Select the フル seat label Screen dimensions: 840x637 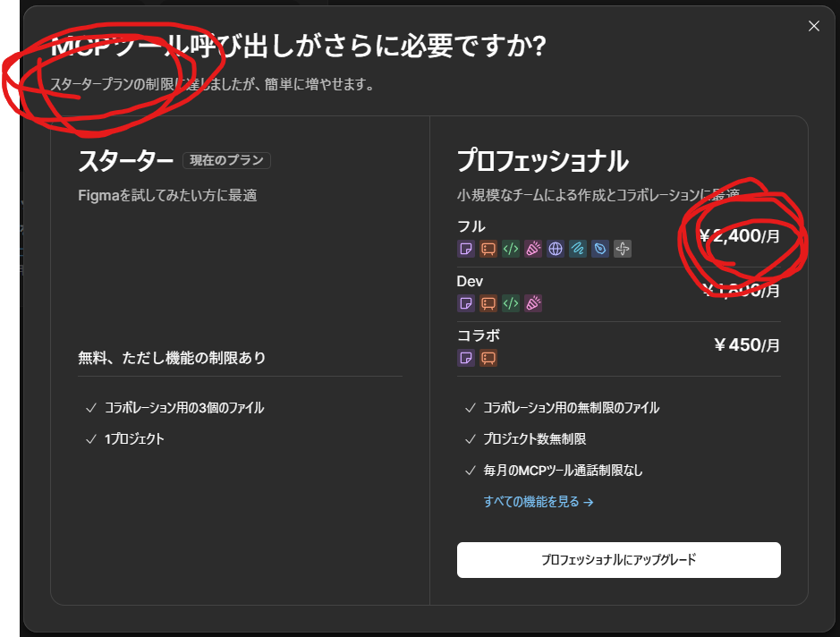click(471, 226)
